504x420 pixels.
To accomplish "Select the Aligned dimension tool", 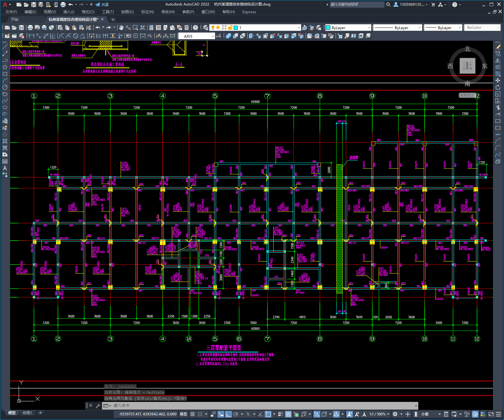I will pos(39,36).
